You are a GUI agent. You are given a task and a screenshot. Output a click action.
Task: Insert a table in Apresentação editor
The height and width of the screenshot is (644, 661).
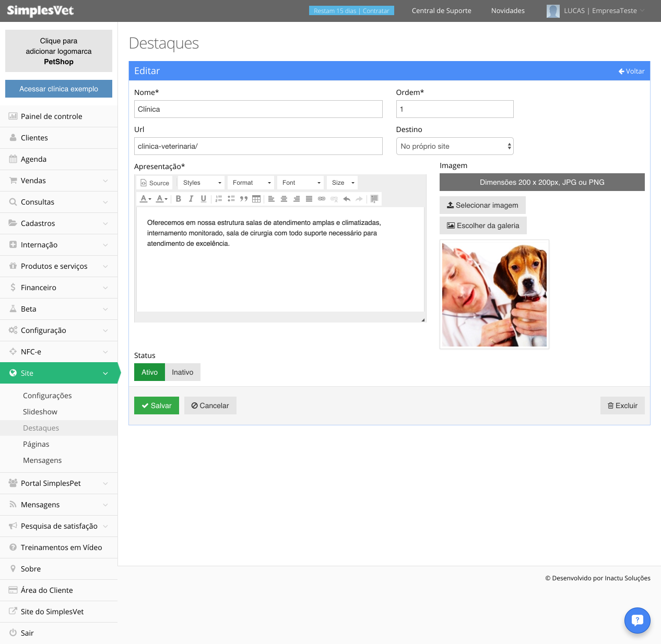click(256, 199)
